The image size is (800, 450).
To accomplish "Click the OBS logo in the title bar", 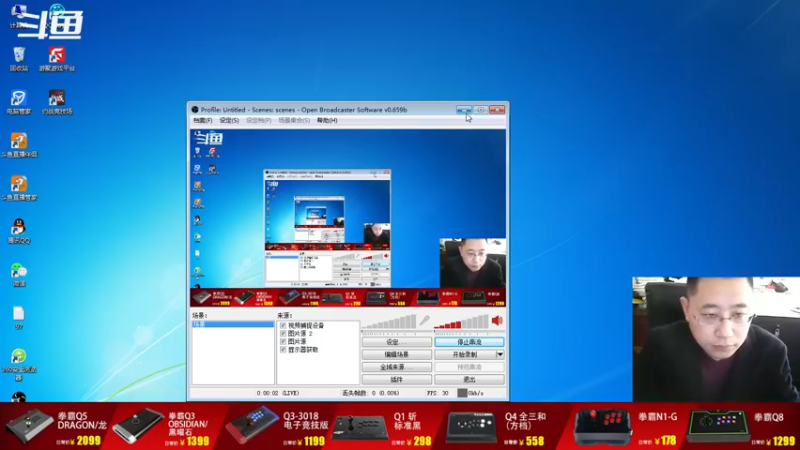I will point(195,110).
